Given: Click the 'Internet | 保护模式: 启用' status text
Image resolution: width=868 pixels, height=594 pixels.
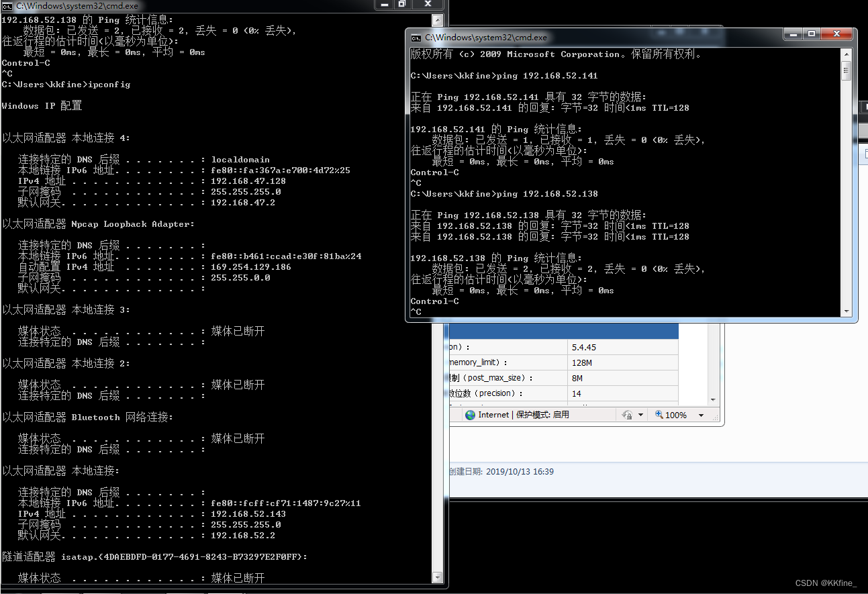Looking at the screenshot, I should click(524, 415).
